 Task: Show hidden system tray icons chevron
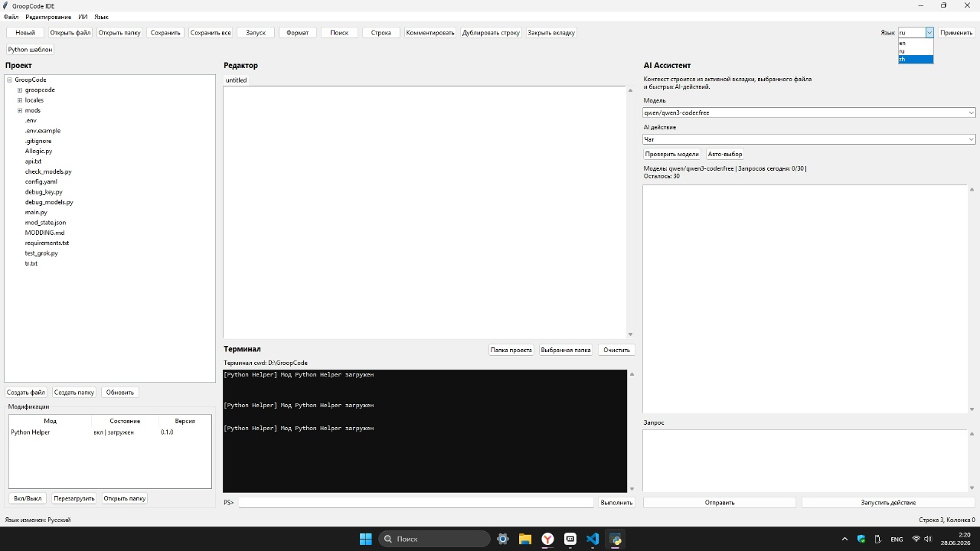[x=844, y=539]
